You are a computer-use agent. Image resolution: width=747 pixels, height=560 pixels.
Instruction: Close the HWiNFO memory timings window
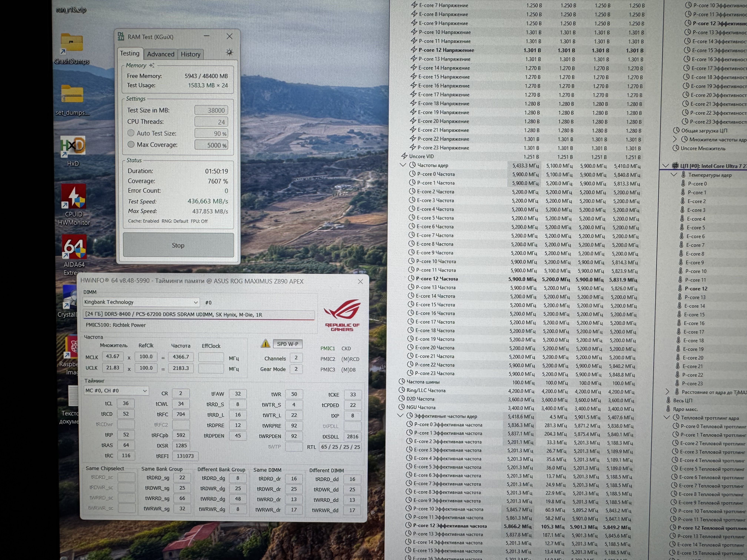(x=360, y=281)
